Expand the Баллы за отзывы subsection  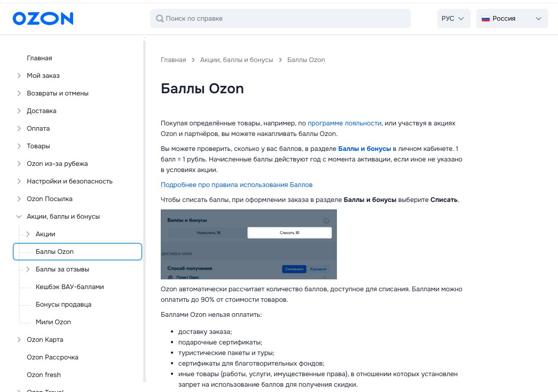(28, 269)
